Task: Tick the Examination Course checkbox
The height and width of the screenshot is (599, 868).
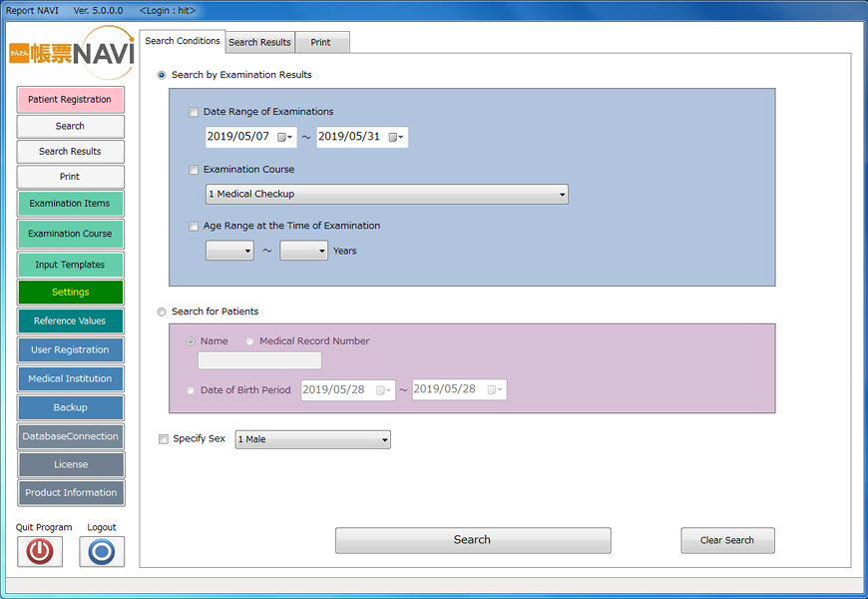Action: (194, 171)
